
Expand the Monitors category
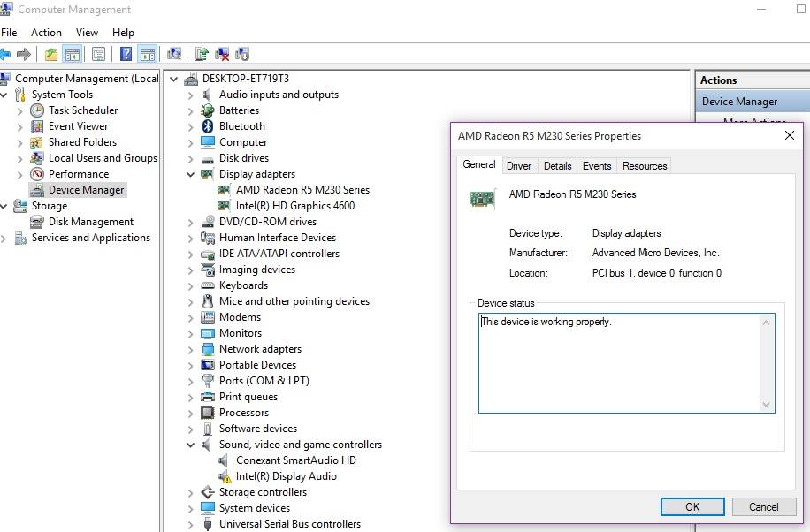(191, 334)
